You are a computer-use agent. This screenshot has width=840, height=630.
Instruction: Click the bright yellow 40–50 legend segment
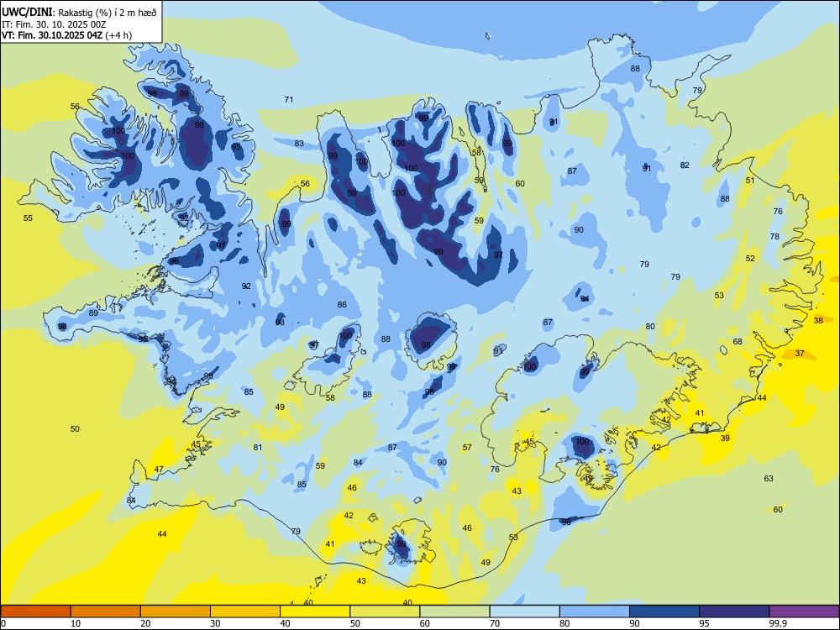coord(315,612)
